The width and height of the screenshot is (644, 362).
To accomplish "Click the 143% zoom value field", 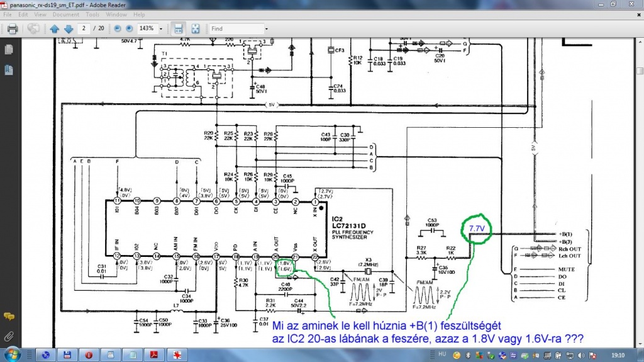I will point(147,28).
